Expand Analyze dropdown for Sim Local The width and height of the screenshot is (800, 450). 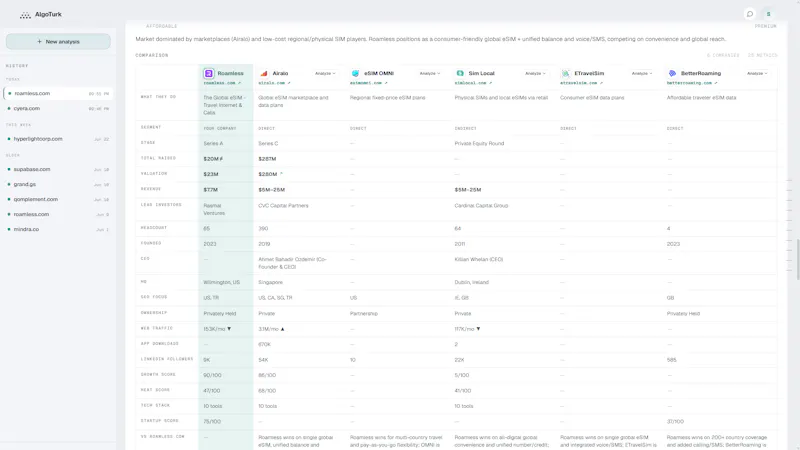coord(535,73)
